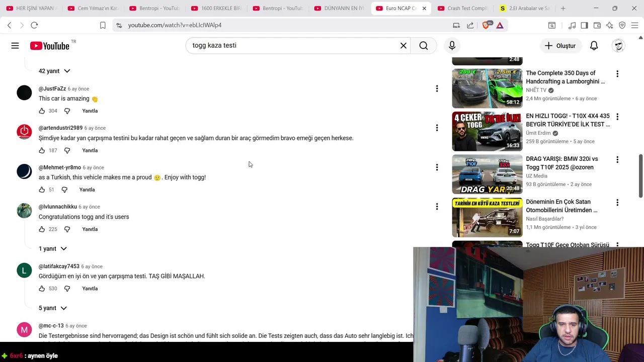The height and width of the screenshot is (362, 644).
Task: Open options for Handcrafting a Lamborghini video
Action: [617, 74]
